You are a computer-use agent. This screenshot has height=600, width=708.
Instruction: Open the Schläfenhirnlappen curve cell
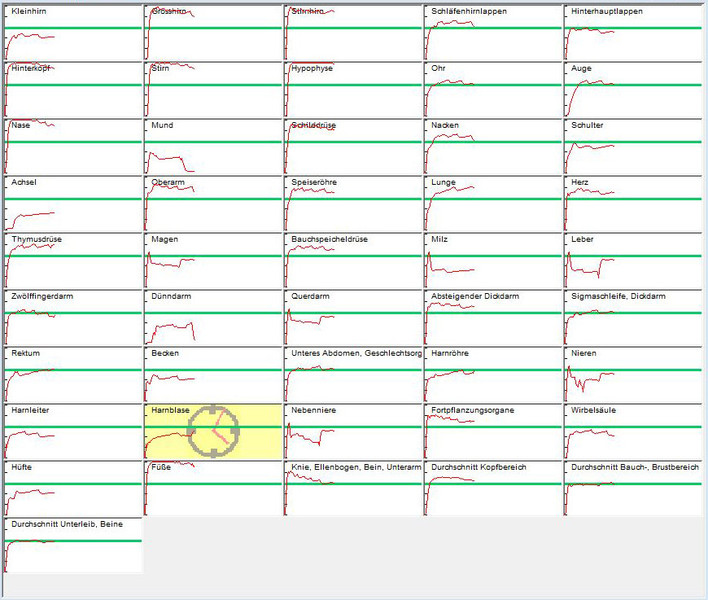click(x=492, y=32)
